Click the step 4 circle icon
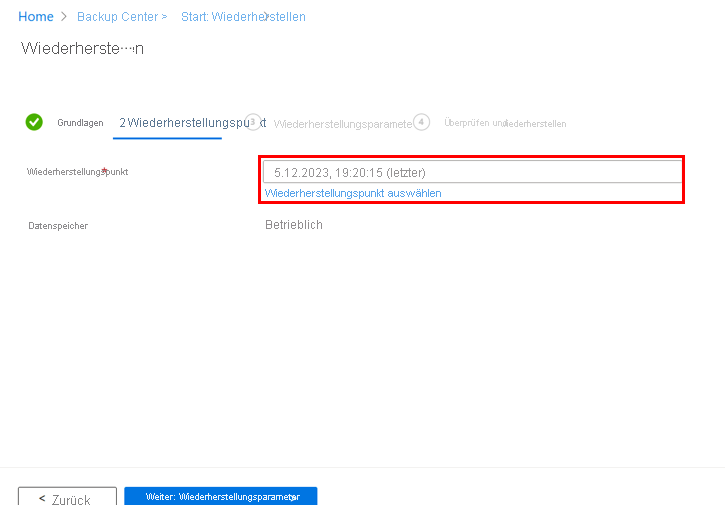 point(421,122)
